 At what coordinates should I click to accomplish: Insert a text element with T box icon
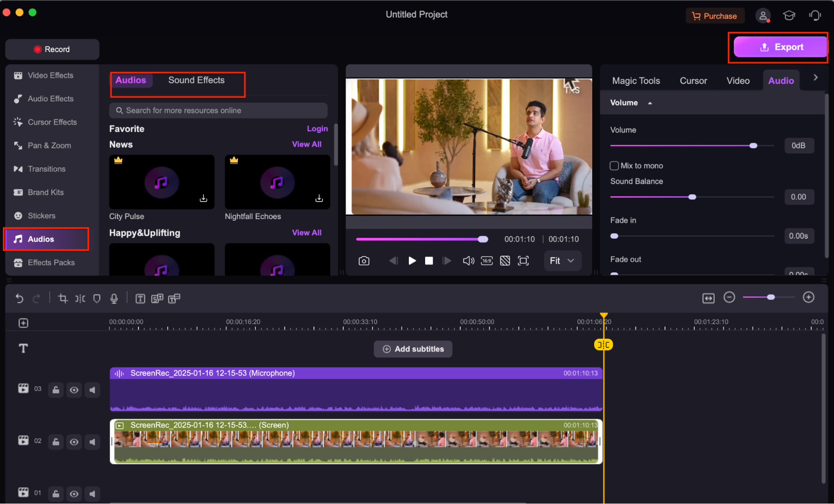(x=140, y=298)
